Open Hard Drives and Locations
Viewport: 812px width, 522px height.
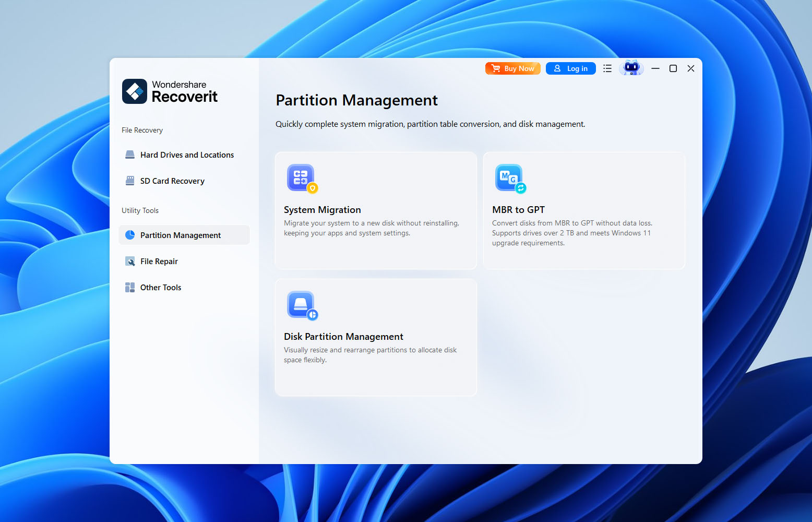pyautogui.click(x=184, y=155)
